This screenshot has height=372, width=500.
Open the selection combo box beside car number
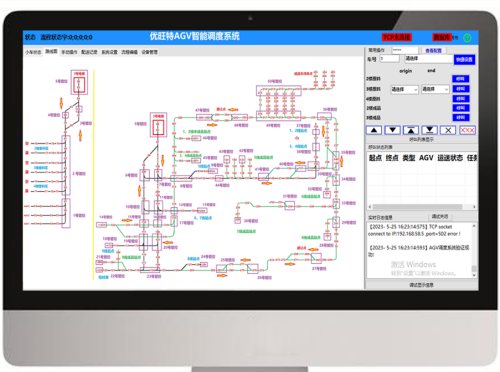pyautogui.click(x=428, y=59)
